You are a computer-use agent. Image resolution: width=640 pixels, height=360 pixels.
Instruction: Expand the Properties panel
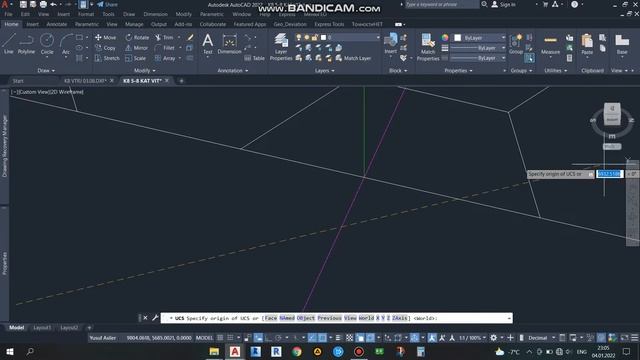coord(458,71)
